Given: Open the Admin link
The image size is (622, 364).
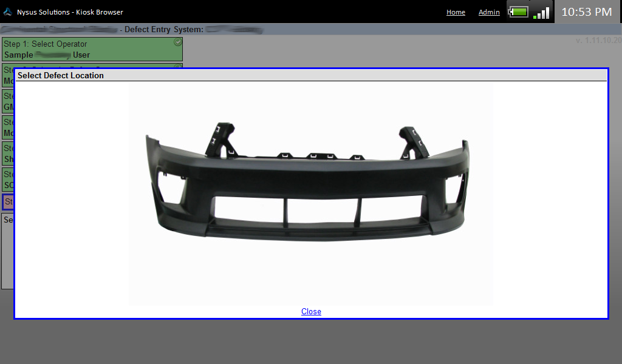Looking at the screenshot, I should point(489,12).
